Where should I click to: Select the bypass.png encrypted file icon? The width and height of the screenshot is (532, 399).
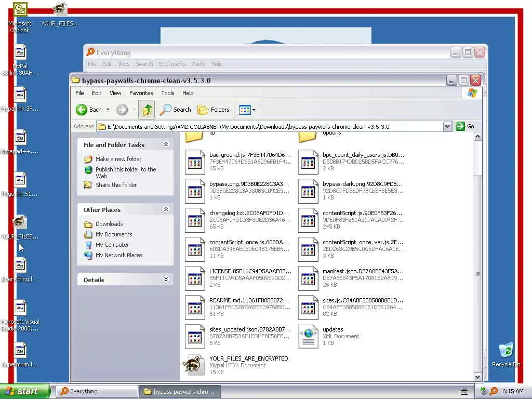[x=195, y=191]
